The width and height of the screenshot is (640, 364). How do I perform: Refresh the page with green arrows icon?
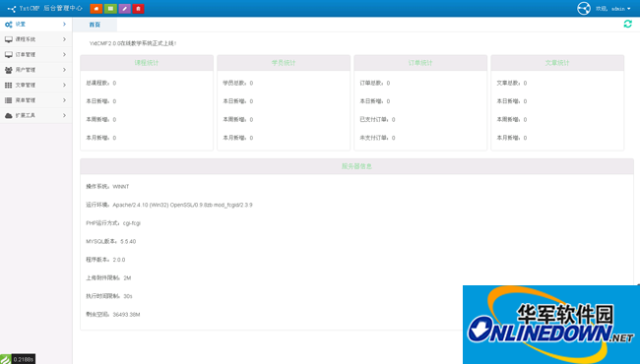[x=628, y=24]
